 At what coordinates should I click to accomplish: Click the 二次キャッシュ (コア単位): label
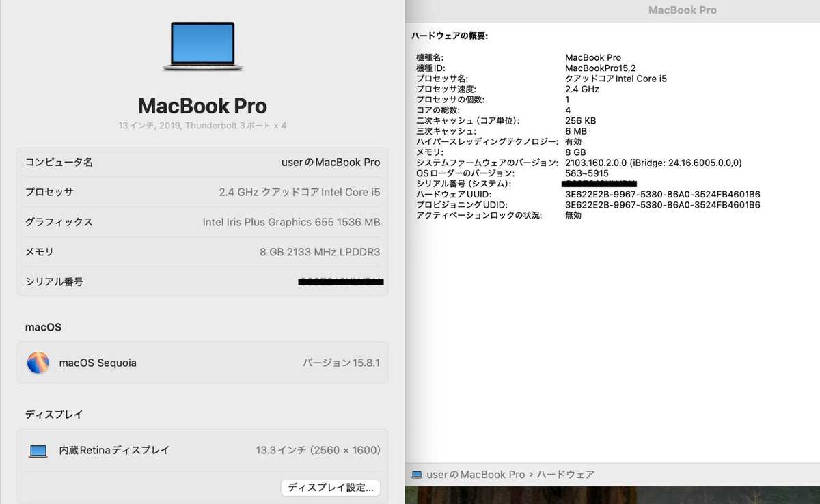tap(468, 121)
